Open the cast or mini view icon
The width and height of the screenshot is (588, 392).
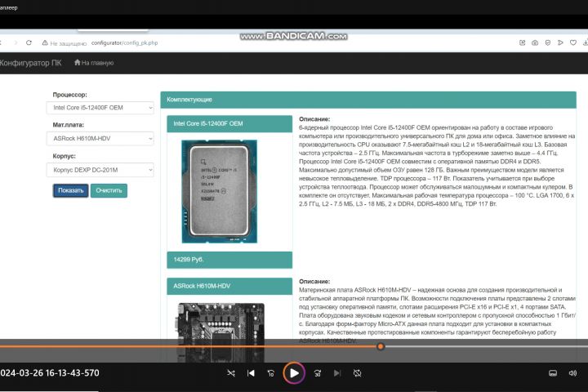tap(553, 373)
